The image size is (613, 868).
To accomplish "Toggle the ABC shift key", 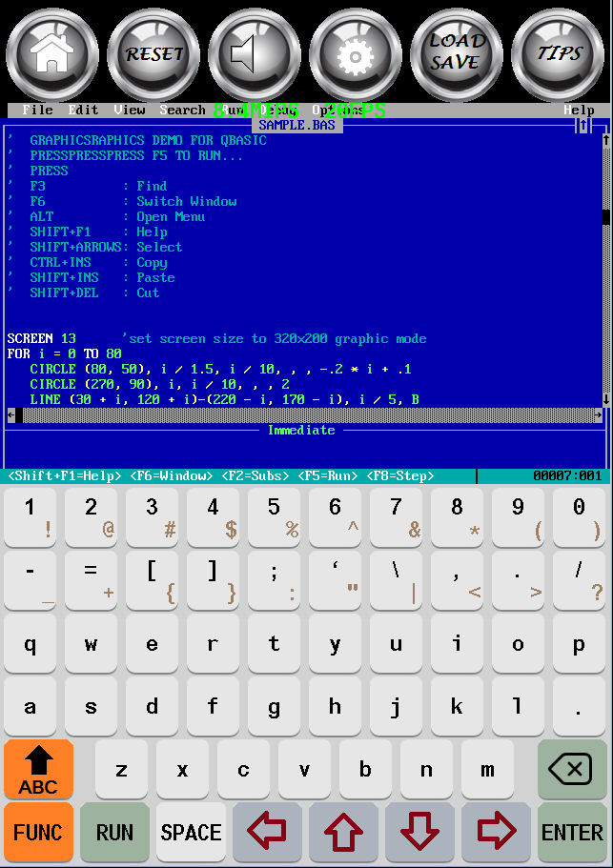I will 38,769.
